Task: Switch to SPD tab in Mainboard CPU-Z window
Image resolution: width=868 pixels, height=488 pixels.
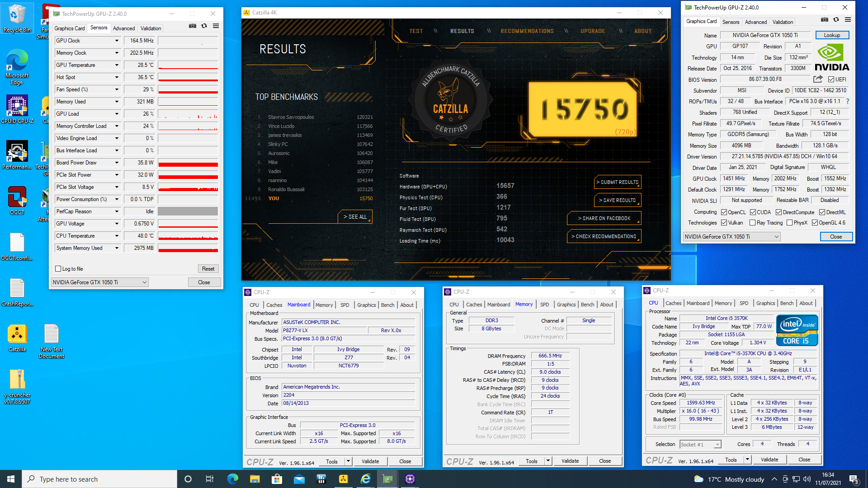Action: pos(344,305)
